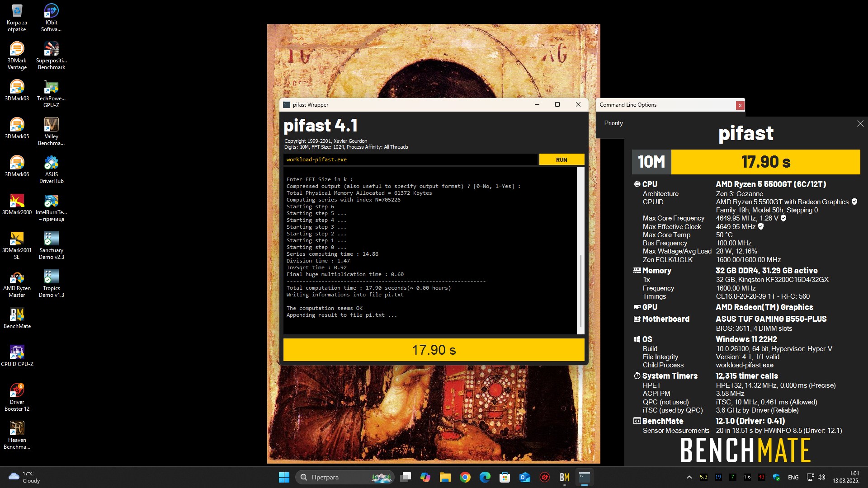
Task: Open the network icon in the system tray
Action: (x=810, y=477)
